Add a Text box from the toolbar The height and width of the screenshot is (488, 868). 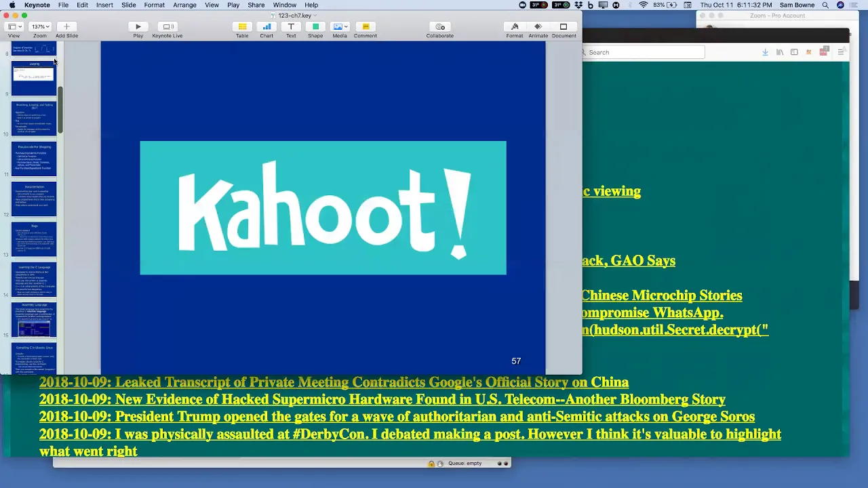tap(291, 26)
